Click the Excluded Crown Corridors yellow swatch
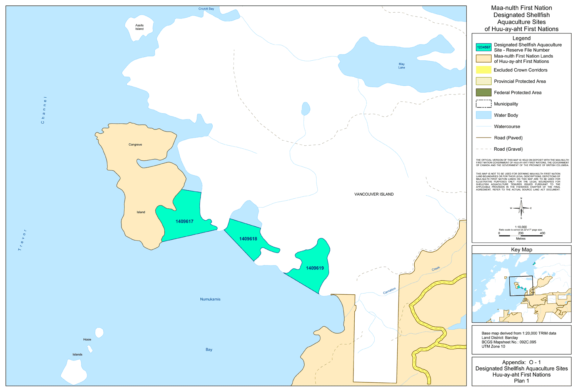The image size is (577, 392). point(484,70)
